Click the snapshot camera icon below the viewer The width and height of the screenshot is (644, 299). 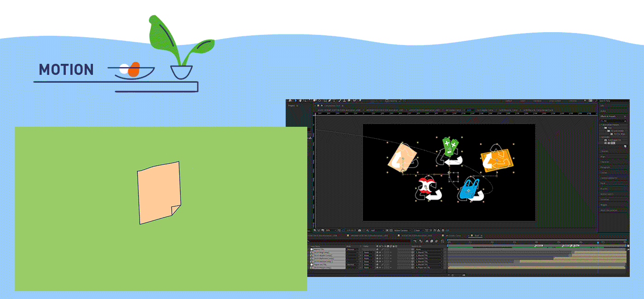[358, 230]
